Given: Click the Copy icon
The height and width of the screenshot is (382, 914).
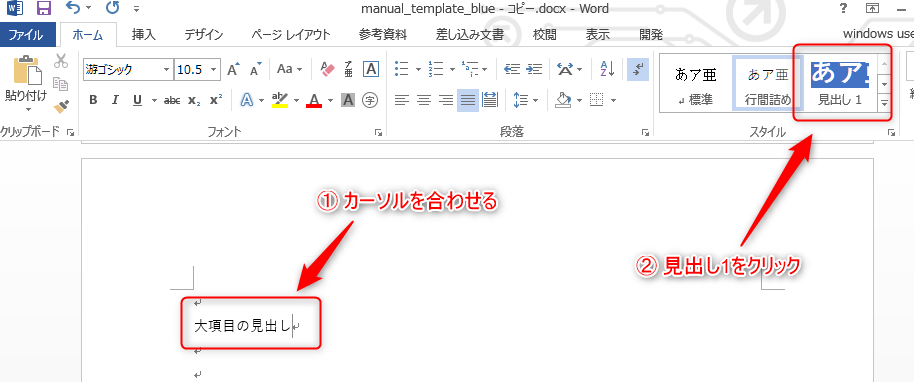Looking at the screenshot, I should pos(61,84).
